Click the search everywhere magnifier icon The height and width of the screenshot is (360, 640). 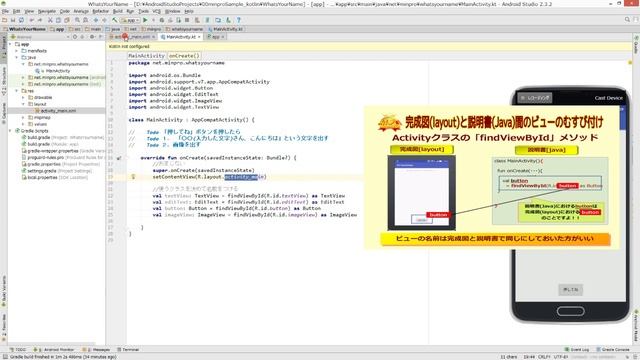627,20
